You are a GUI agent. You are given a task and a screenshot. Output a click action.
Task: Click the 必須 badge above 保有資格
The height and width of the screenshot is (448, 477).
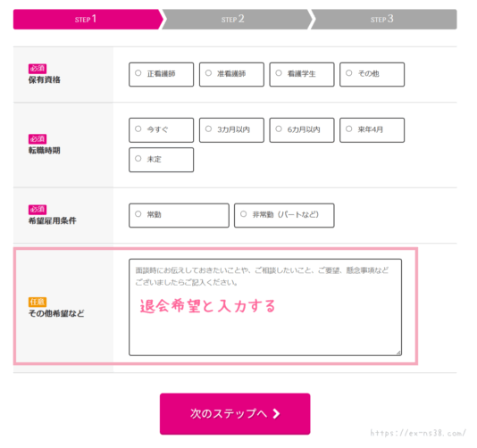click(38, 69)
